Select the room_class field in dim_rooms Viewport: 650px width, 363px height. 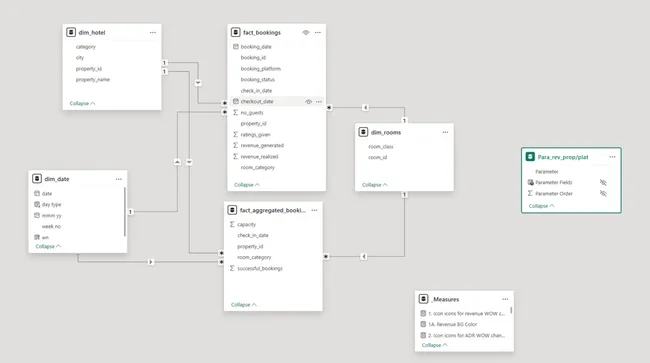[x=381, y=147]
